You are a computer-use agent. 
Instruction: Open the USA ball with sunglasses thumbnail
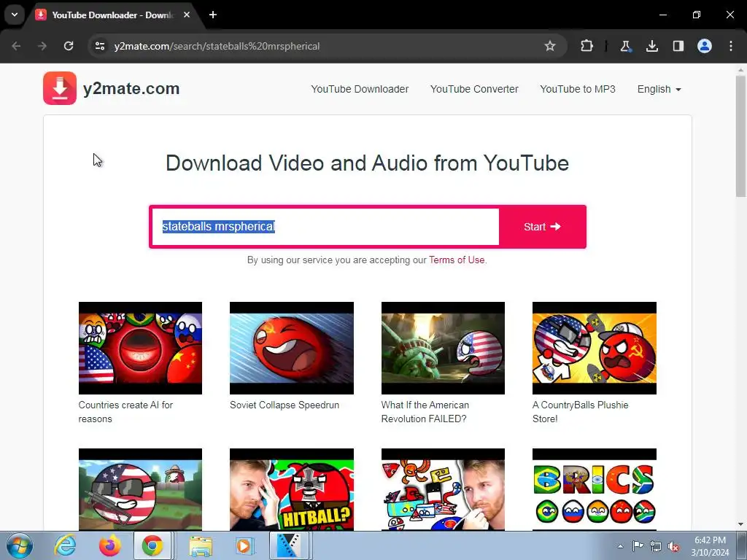(140, 489)
